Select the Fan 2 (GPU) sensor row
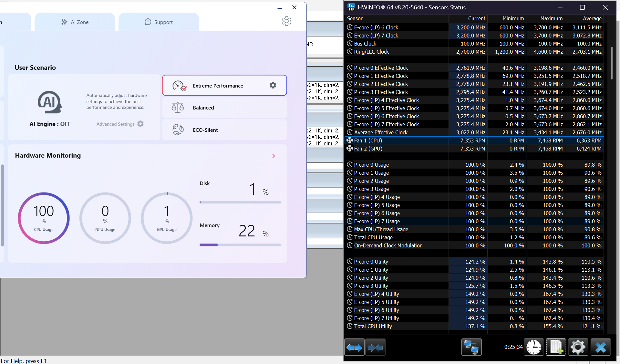620x364 pixels. coord(474,149)
